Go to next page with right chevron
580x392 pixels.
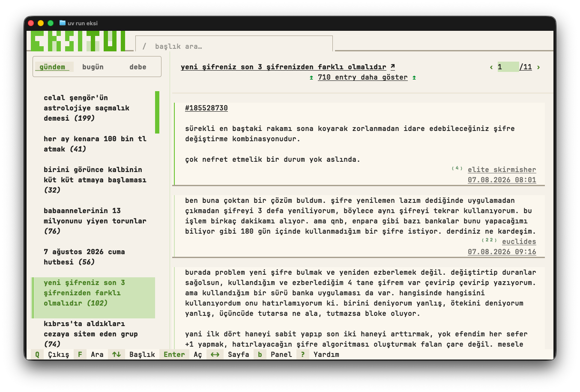(x=538, y=67)
